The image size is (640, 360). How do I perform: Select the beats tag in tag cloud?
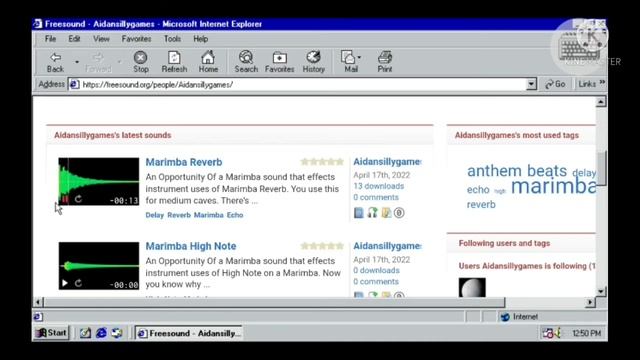(547, 171)
